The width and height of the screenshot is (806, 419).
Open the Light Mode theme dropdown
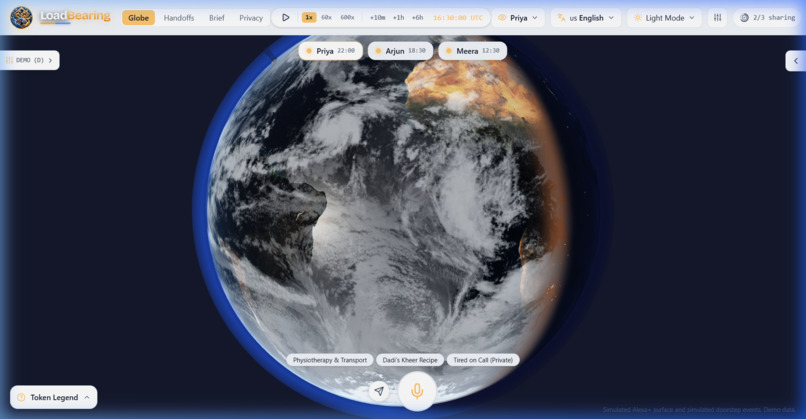click(x=664, y=17)
